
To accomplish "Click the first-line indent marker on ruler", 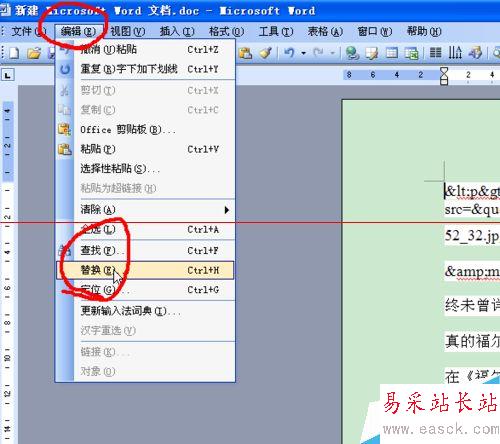I will pyautogui.click(x=444, y=71).
